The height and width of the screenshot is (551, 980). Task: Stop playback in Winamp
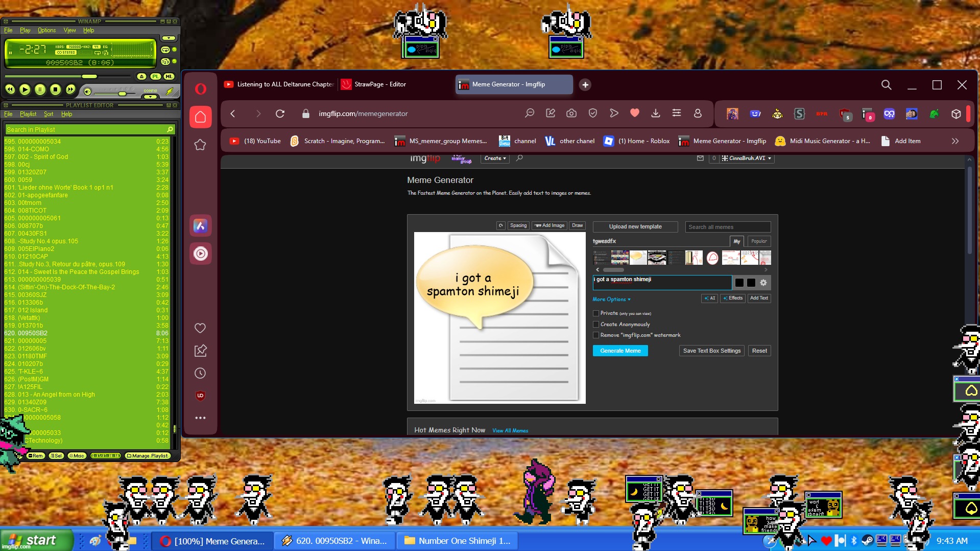click(x=55, y=89)
